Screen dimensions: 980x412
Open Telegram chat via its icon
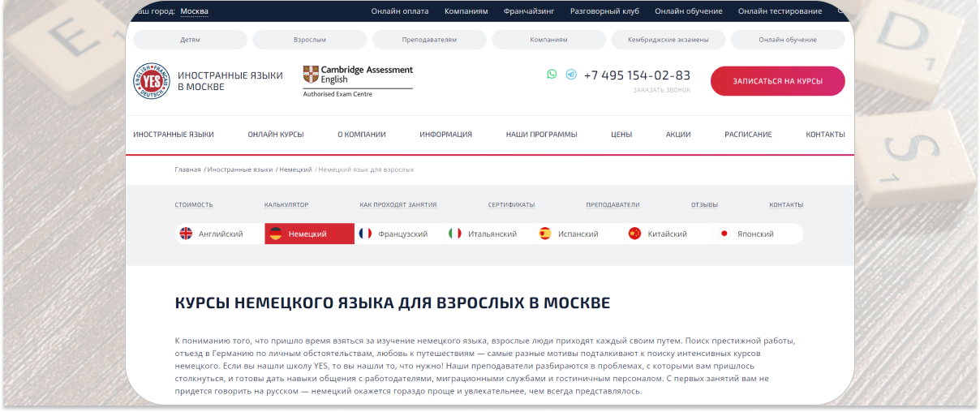coord(571,74)
